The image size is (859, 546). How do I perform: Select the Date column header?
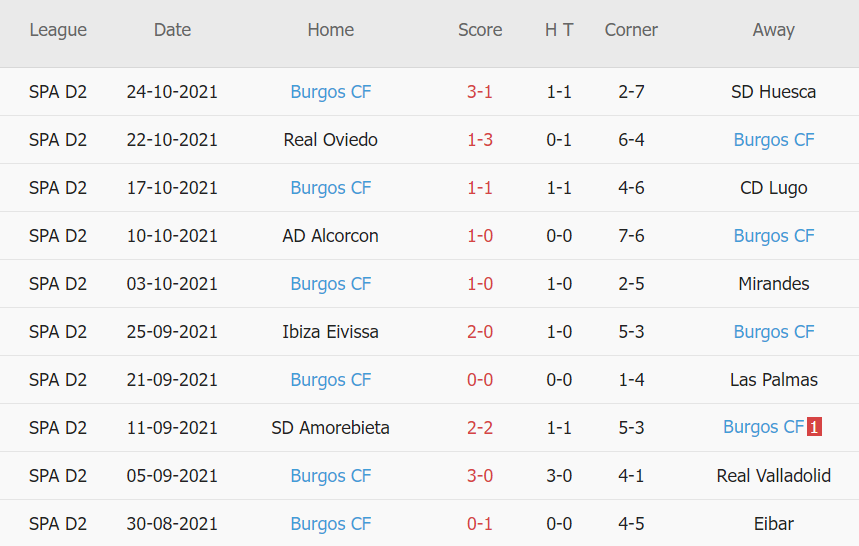172,30
